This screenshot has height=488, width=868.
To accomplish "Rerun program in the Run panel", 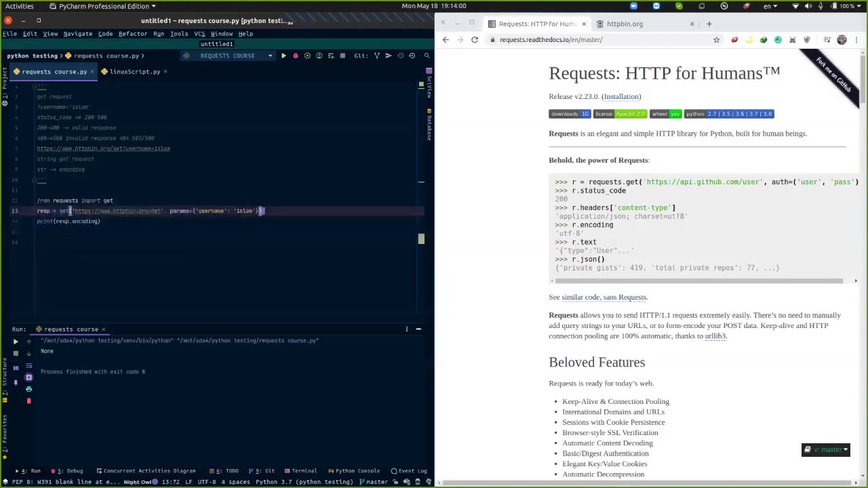I will pyautogui.click(x=16, y=342).
